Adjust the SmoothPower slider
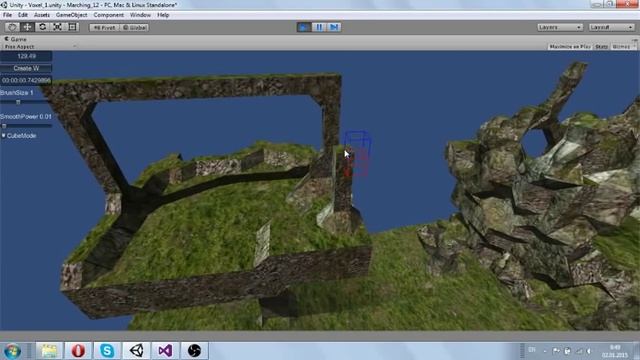640x360 pixels. click(26, 126)
